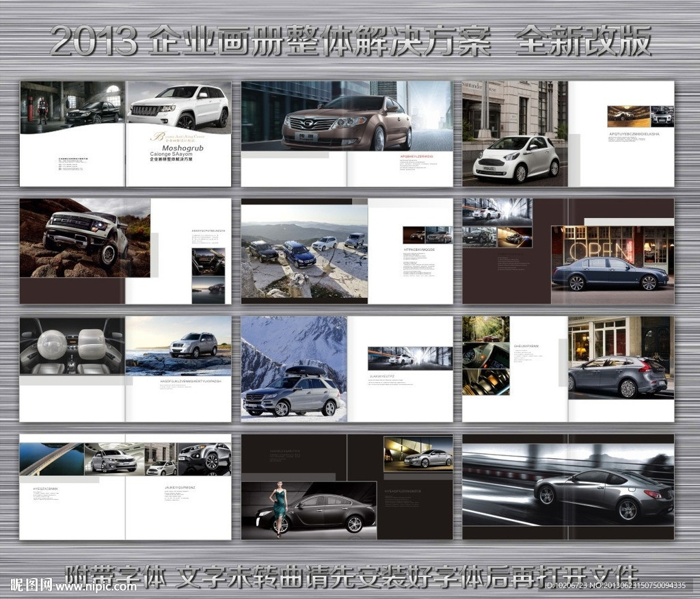This screenshot has height=599, width=700.
Task: Select the silver SUV front wheel close-up photo
Action: (204, 460)
